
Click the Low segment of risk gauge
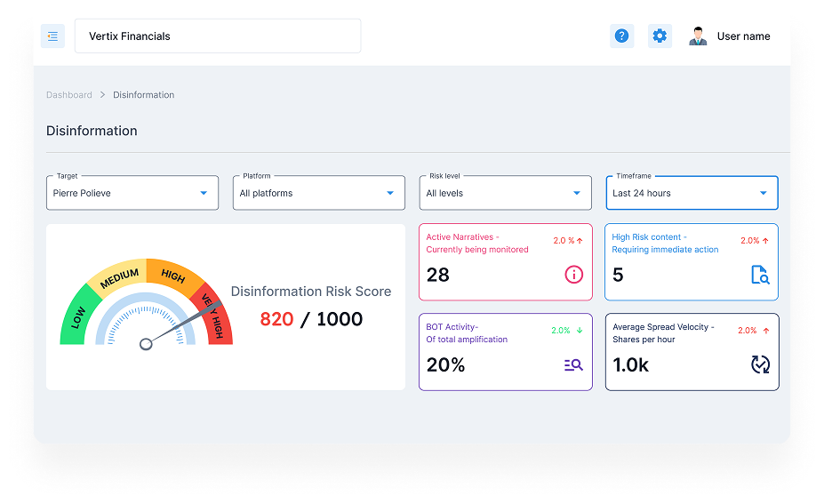(x=77, y=317)
